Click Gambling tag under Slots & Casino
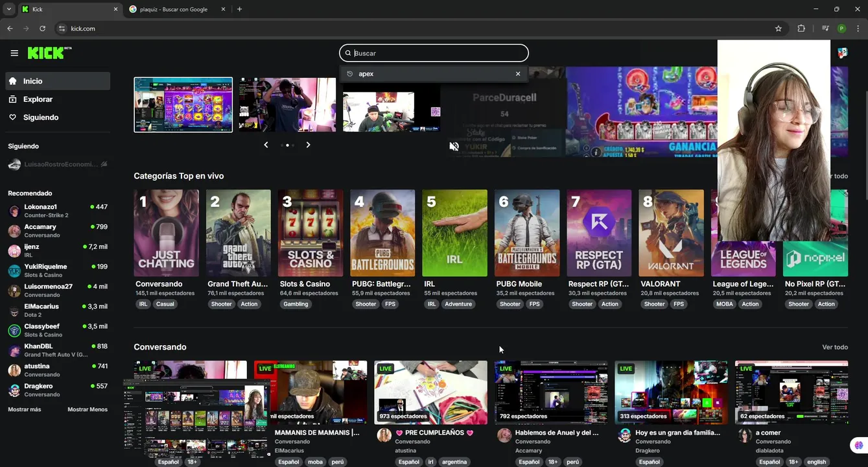868x467 pixels. [296, 304]
